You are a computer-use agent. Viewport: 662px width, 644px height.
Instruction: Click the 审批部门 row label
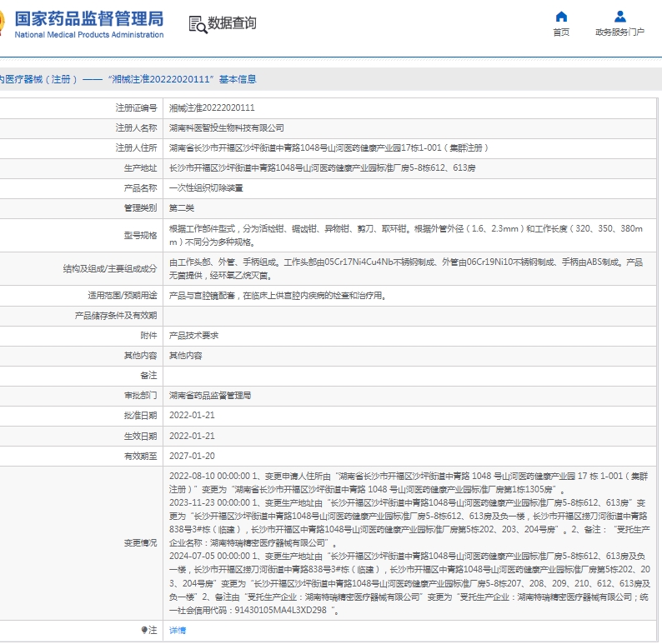pos(141,396)
